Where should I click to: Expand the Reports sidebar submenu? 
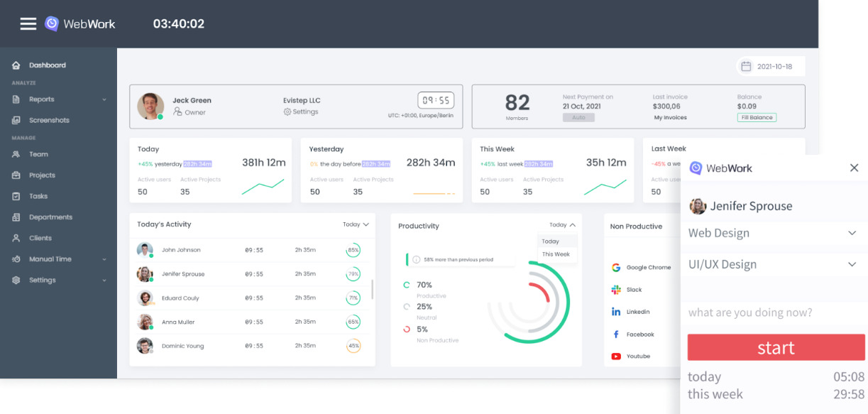[104, 99]
